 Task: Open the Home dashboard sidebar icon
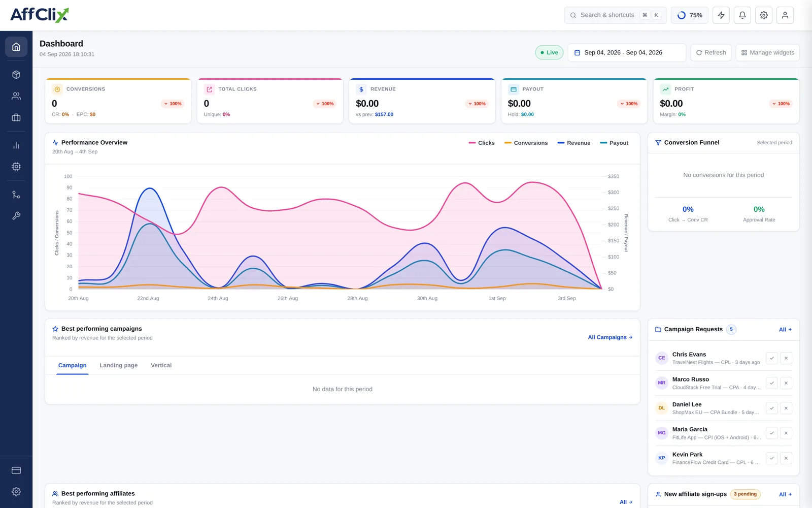[16, 47]
